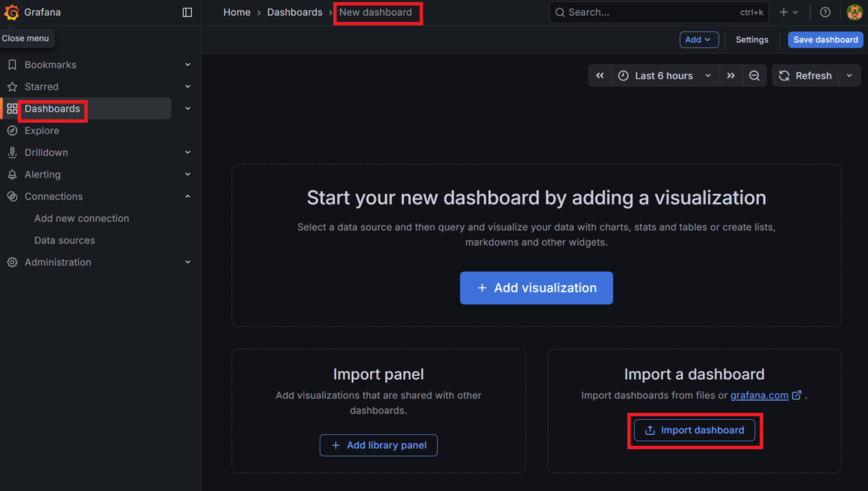Click the help question mark icon
The height and width of the screenshot is (491, 868).
pyautogui.click(x=825, y=12)
